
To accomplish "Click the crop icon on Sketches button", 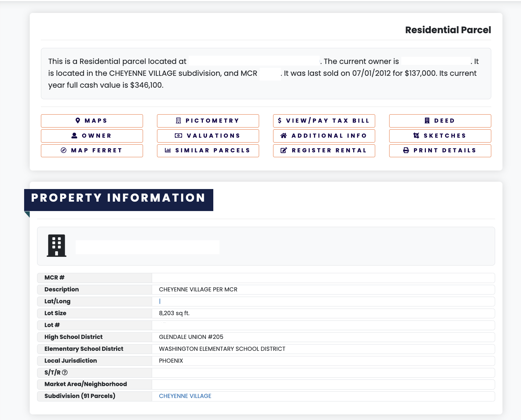I will 416,136.
